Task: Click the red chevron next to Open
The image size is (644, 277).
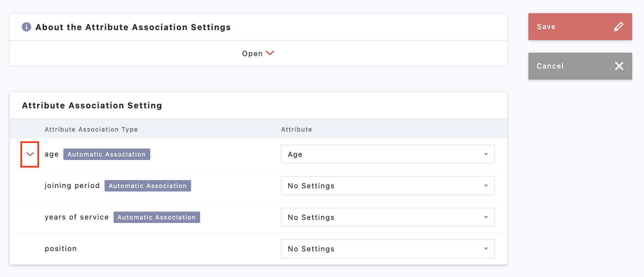Action: click(x=270, y=53)
